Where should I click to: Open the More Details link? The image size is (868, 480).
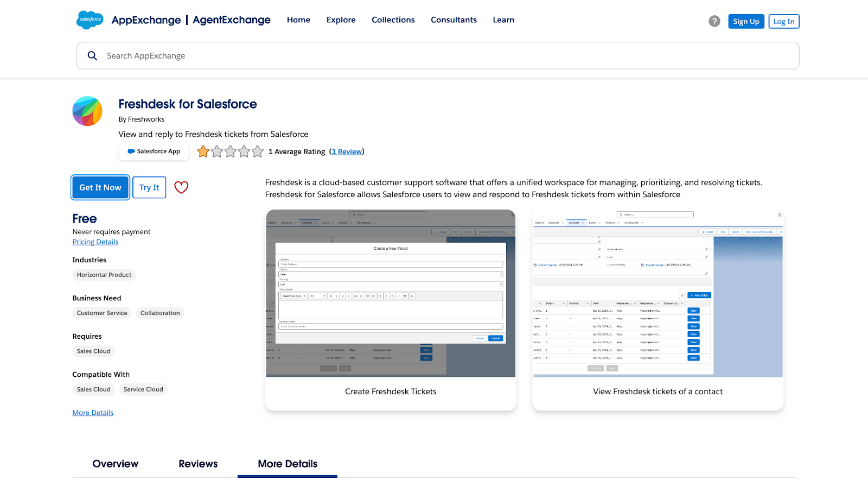[93, 413]
